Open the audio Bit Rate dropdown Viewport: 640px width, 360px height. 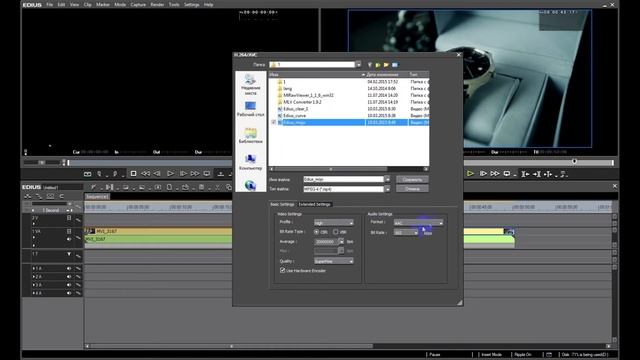pos(406,233)
